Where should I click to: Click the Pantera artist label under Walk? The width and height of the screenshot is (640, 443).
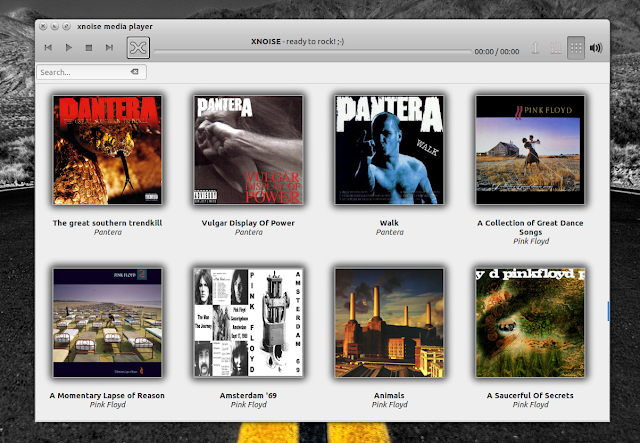(389, 232)
